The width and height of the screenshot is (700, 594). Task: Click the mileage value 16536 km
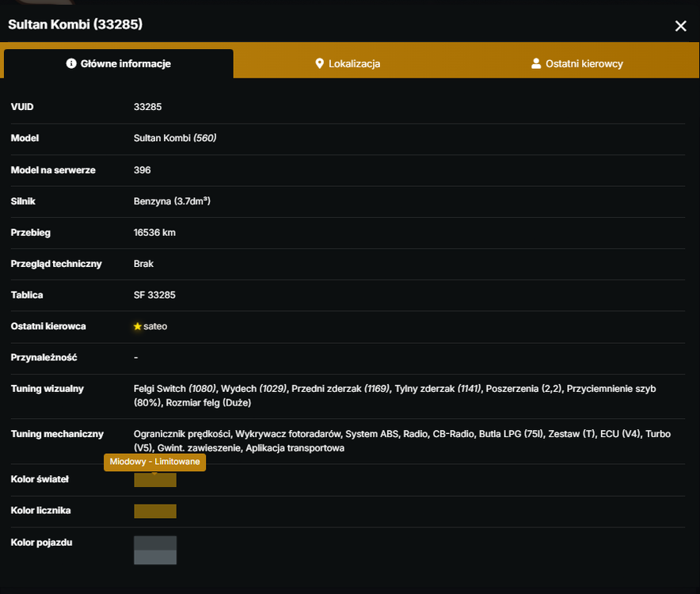[x=154, y=232]
